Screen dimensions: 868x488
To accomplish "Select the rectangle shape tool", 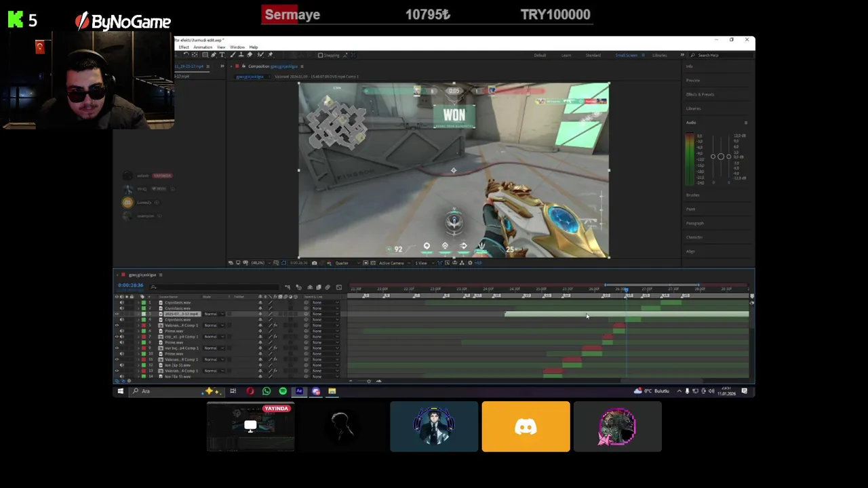I will coord(205,54).
